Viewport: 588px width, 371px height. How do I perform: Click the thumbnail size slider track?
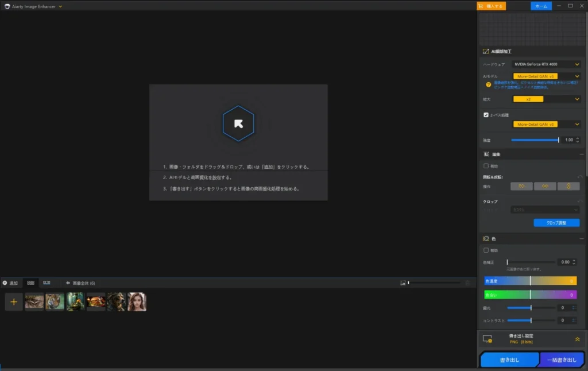[434, 283]
